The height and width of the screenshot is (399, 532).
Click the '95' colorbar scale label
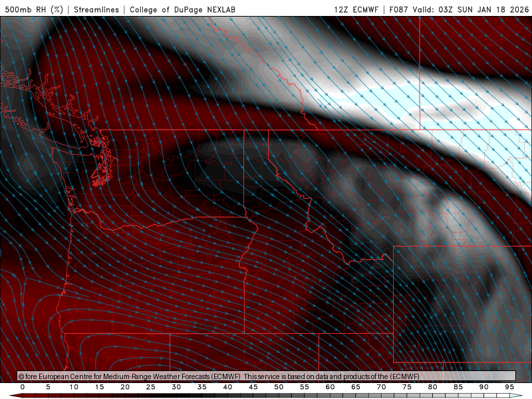[x=509, y=387]
